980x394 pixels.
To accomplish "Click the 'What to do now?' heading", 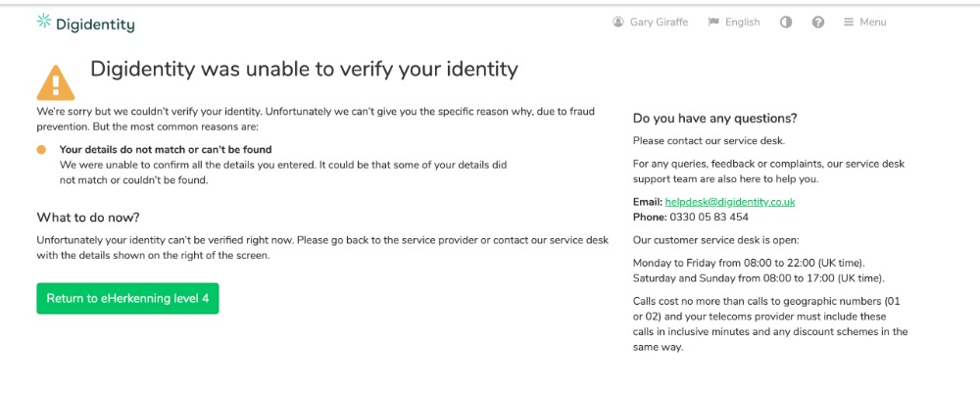I will click(x=88, y=218).
